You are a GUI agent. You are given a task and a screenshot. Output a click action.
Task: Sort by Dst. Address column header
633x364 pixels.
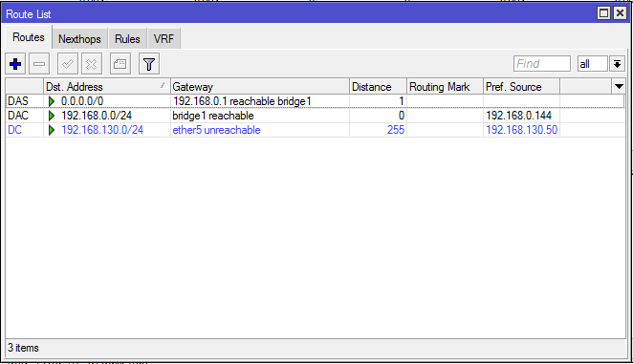[x=106, y=86]
